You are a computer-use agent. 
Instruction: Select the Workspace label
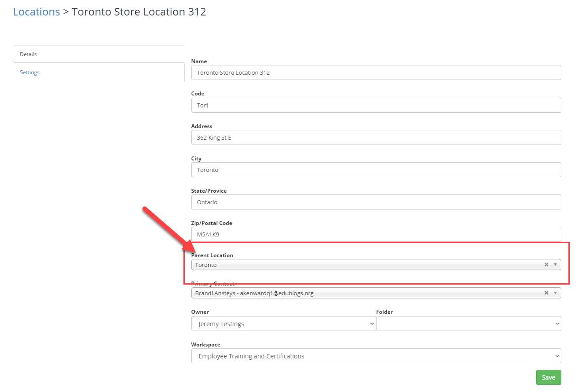pyautogui.click(x=206, y=344)
